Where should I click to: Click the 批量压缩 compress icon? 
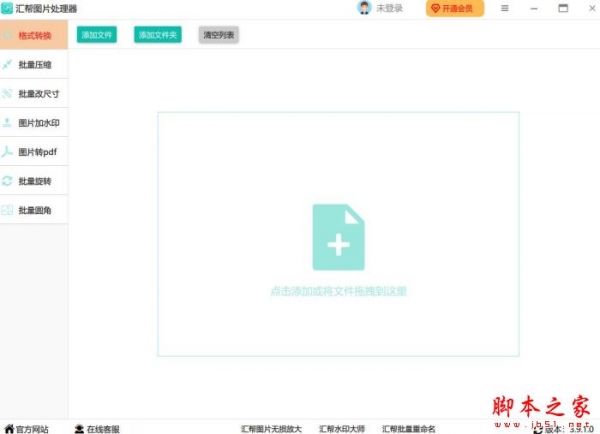point(7,65)
